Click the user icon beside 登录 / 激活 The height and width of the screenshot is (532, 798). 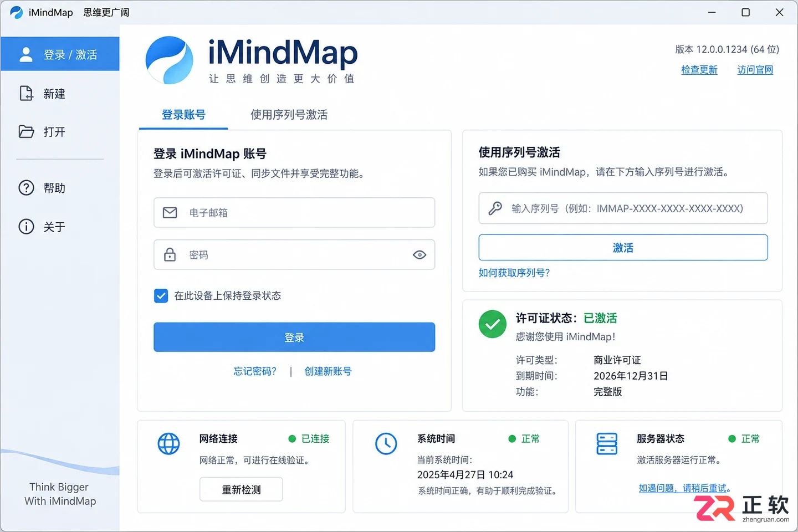tap(26, 54)
